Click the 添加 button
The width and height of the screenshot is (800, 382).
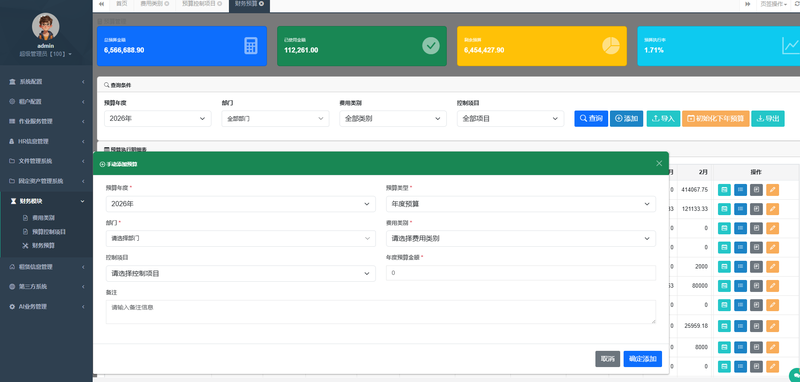627,118
